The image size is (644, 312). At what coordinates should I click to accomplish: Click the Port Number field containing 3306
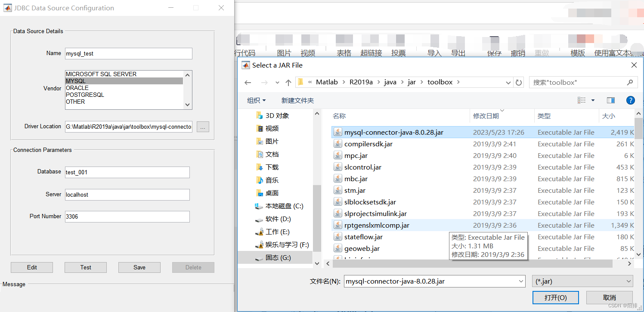click(127, 216)
